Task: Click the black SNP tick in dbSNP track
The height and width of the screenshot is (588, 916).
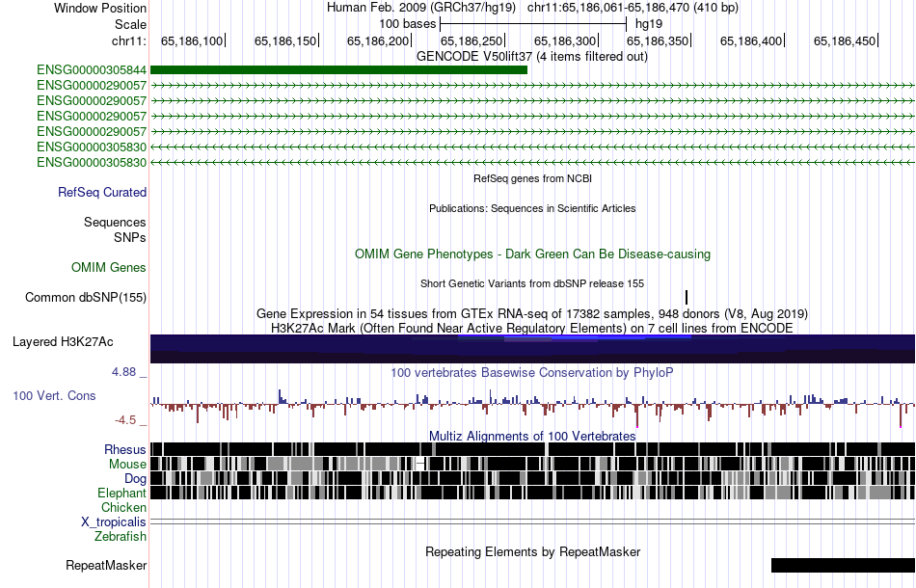Action: [x=687, y=297]
